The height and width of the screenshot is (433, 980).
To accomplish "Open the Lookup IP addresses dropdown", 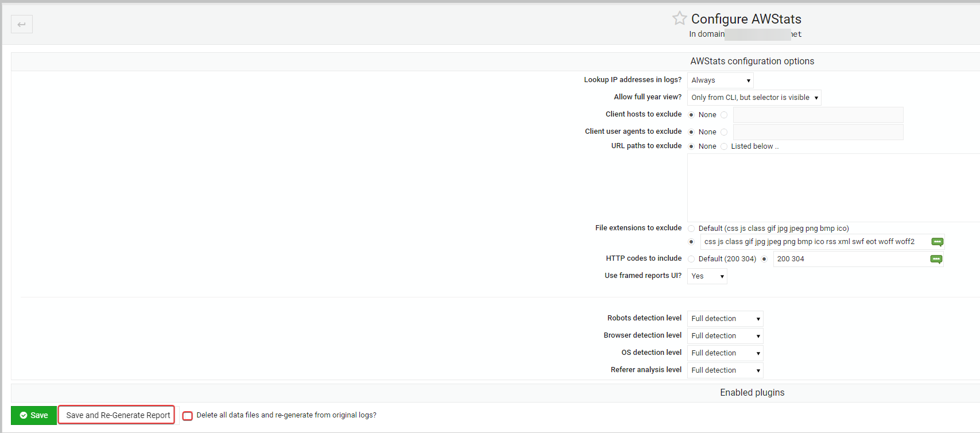I will click(720, 80).
